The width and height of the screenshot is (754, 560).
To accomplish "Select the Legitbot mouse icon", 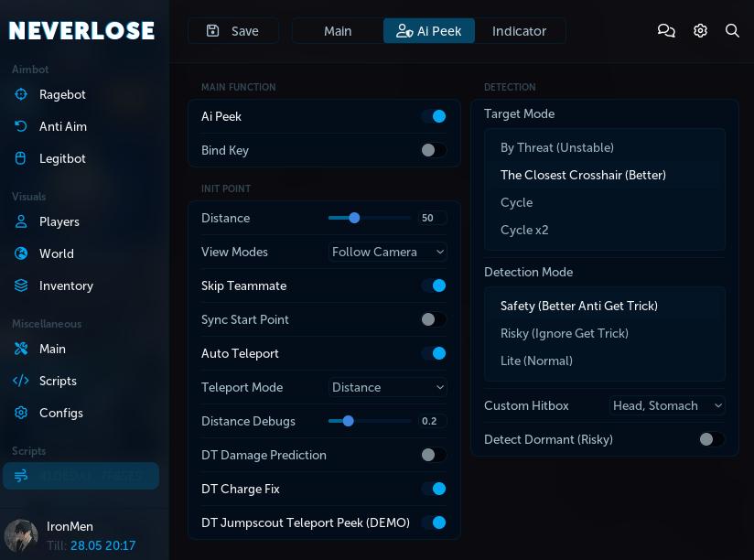I will pyautogui.click(x=20, y=158).
